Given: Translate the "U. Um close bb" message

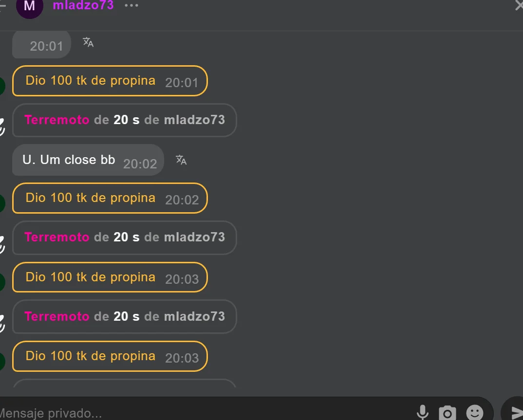Looking at the screenshot, I should click(181, 160).
